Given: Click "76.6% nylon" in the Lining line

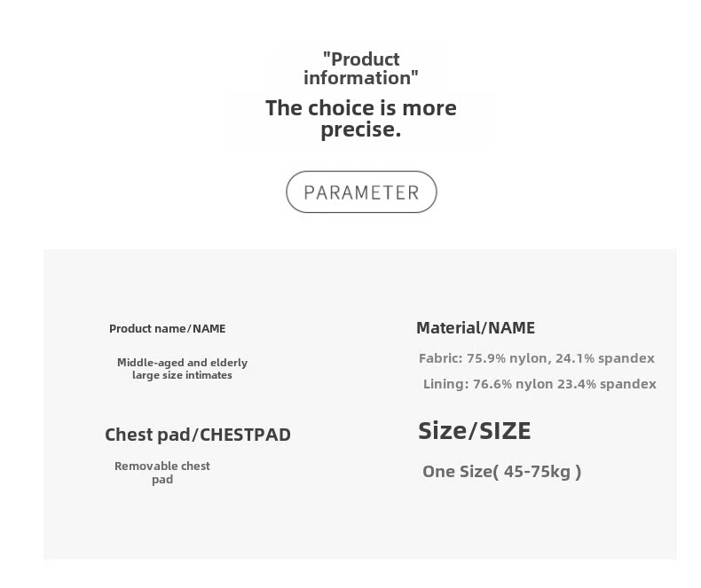Looking at the screenshot, I should pos(513,384).
